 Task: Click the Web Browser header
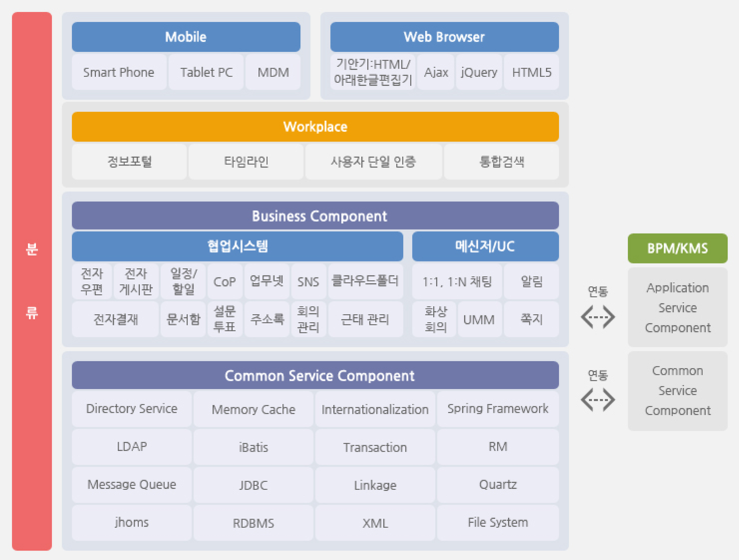[444, 37]
